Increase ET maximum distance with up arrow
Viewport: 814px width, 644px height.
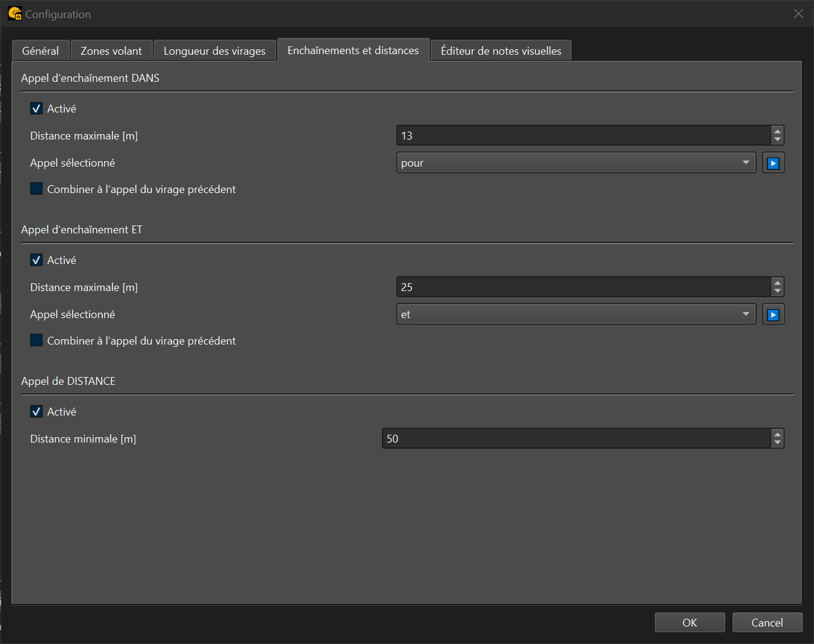(777, 283)
